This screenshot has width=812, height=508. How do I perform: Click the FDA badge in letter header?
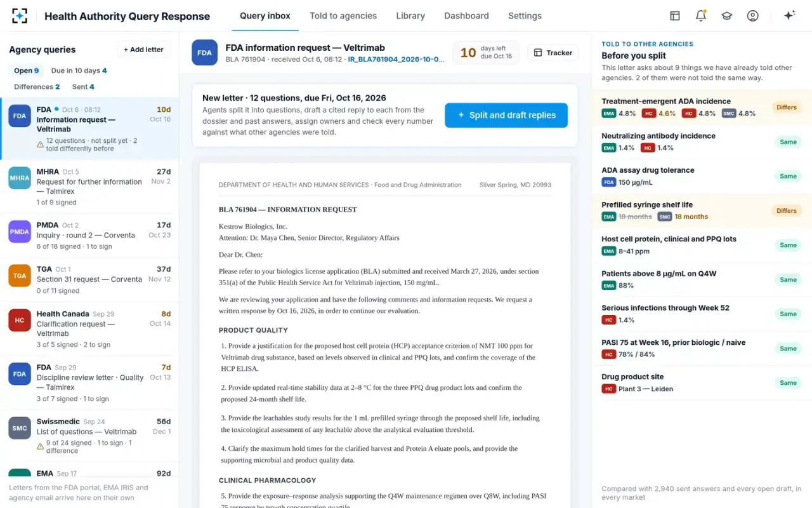(x=204, y=53)
